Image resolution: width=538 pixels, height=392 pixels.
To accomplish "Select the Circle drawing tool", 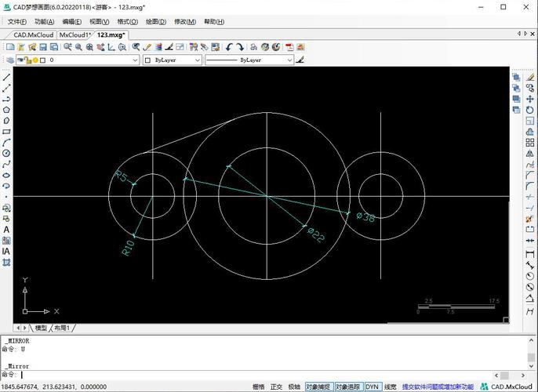I will pos(6,154).
